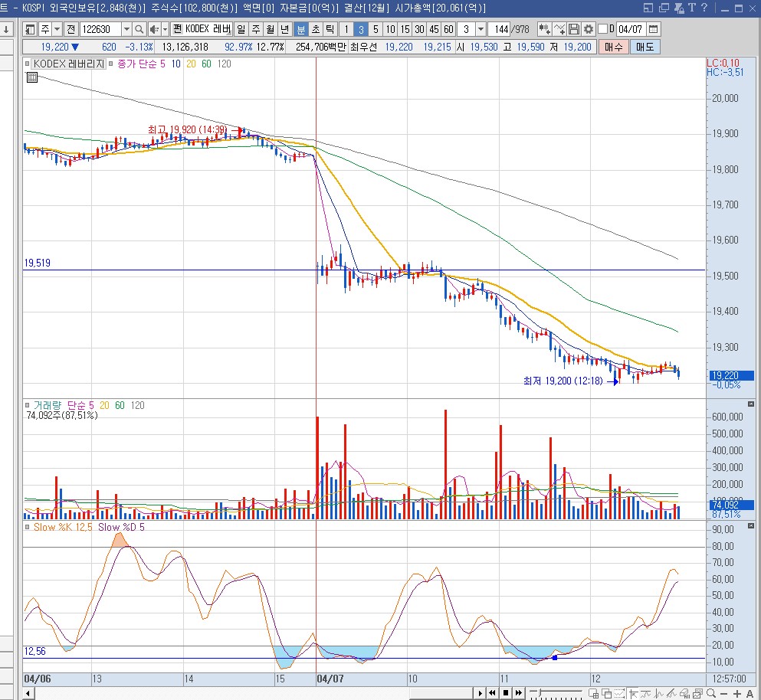Image resolution: width=761 pixels, height=700 pixels.
Task: Select the 년 yearly chart button
Action: (285, 29)
